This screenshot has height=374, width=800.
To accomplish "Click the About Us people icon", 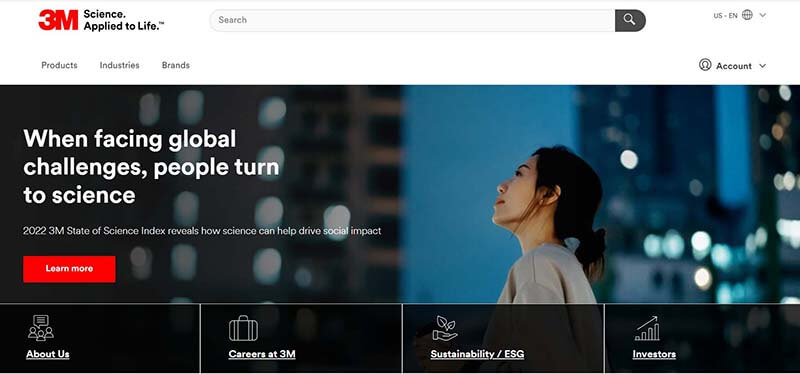I will (41, 328).
